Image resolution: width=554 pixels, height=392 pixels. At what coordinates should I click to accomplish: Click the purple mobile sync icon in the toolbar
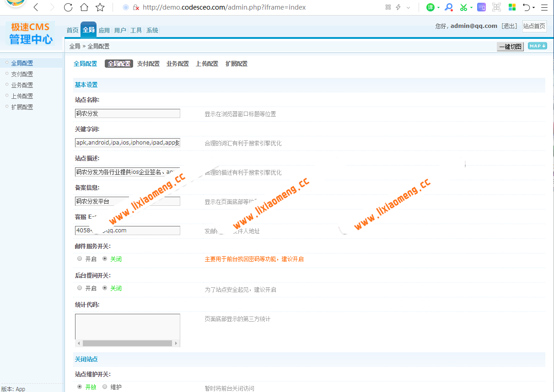pos(481,7)
